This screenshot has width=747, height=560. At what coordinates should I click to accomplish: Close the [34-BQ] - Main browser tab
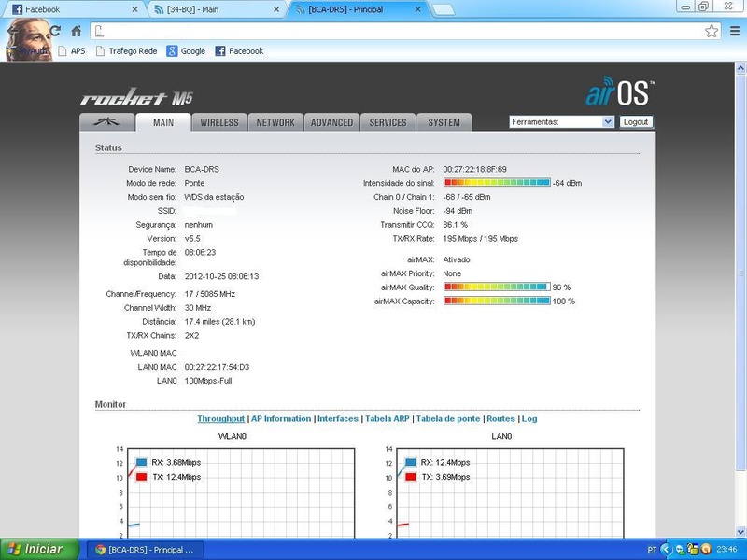click(x=276, y=9)
